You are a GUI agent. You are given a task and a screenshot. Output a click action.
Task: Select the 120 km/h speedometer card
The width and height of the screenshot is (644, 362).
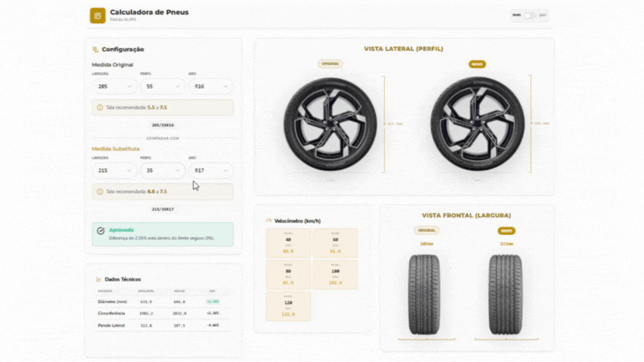click(288, 307)
